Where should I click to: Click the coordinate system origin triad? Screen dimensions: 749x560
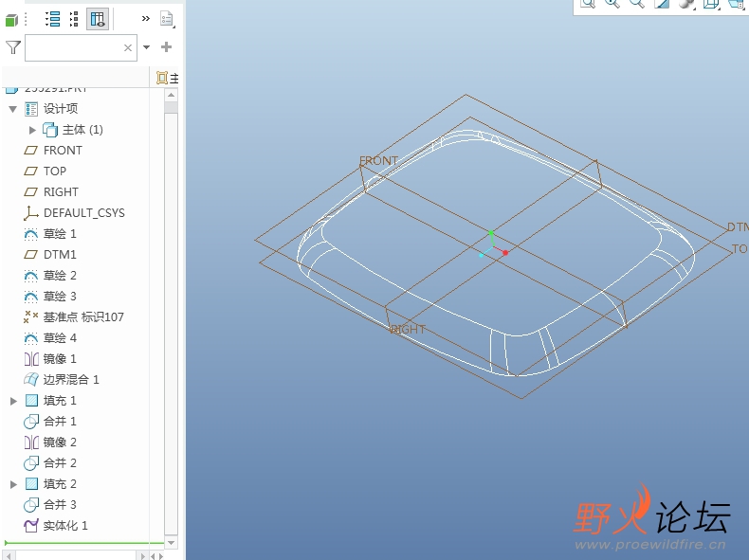coord(493,244)
